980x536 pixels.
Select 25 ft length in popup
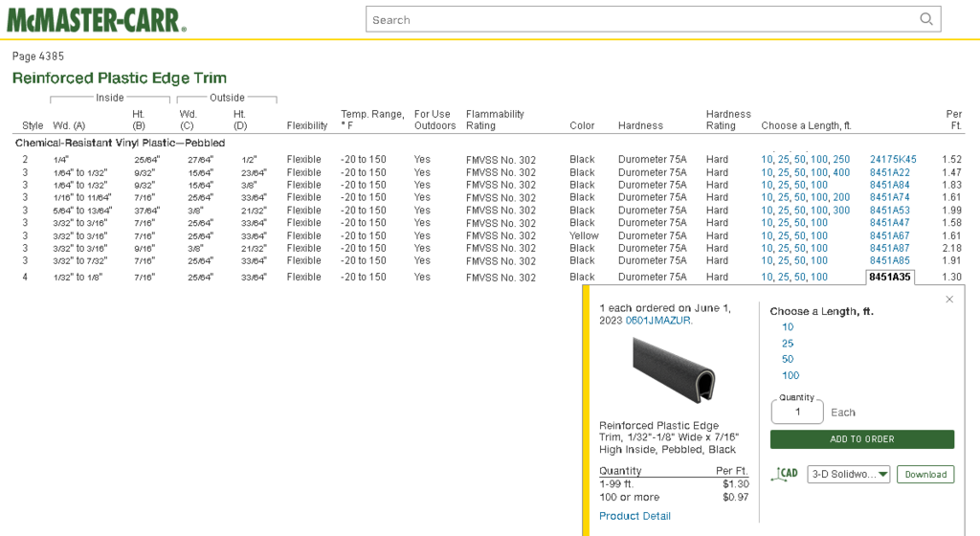click(x=788, y=344)
